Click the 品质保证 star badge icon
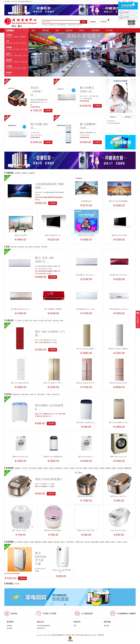 (x=7, y=613)
